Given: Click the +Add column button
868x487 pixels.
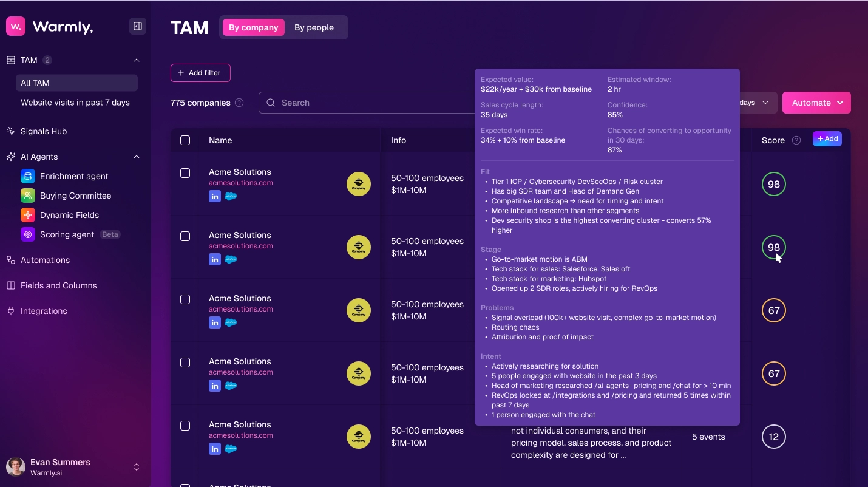Looking at the screenshot, I should 827,139.
